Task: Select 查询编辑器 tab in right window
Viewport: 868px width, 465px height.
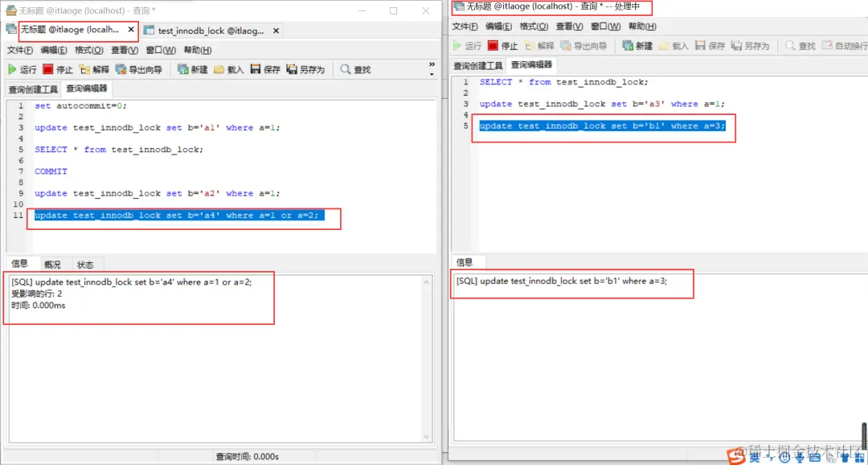Action: point(531,65)
